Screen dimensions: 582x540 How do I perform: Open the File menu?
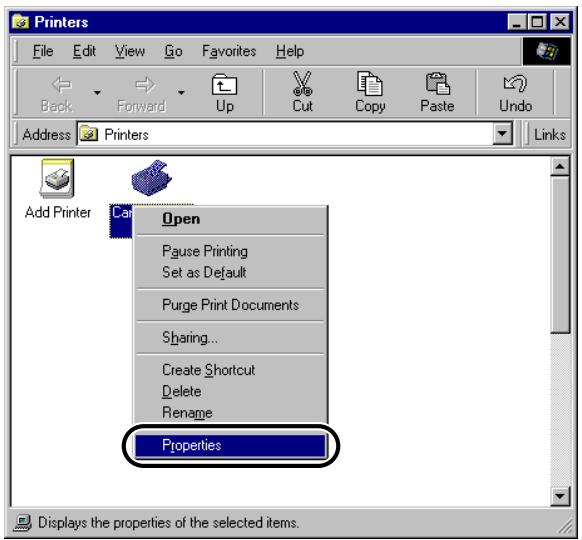pyautogui.click(x=43, y=51)
